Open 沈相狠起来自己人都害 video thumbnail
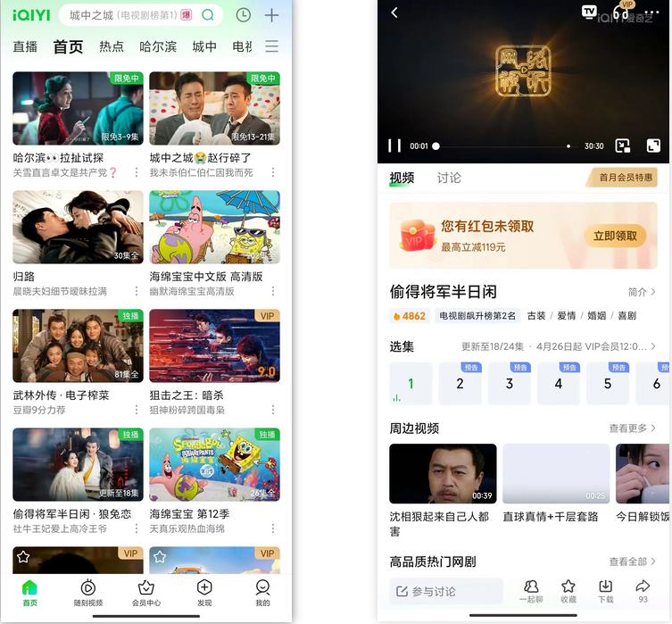672x624 pixels. [443, 473]
